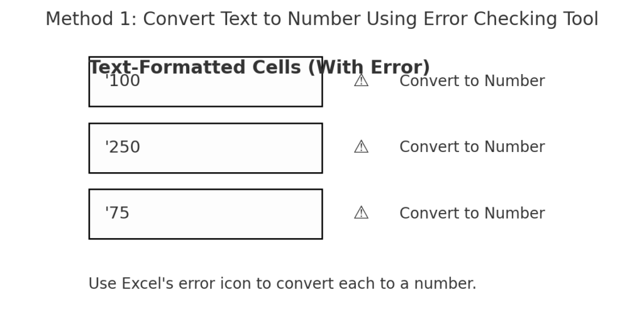Click the warning icon beside the '250 cell
Screen dimensions: 644x316
coord(361,147)
